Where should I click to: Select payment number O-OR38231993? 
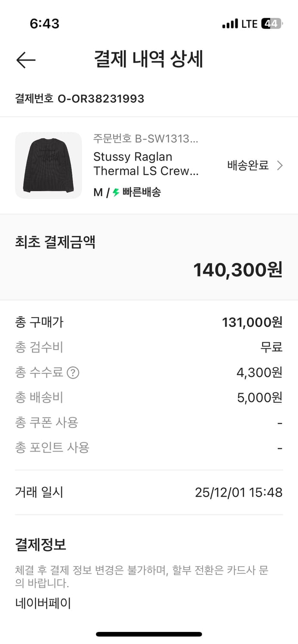pyautogui.click(x=79, y=99)
